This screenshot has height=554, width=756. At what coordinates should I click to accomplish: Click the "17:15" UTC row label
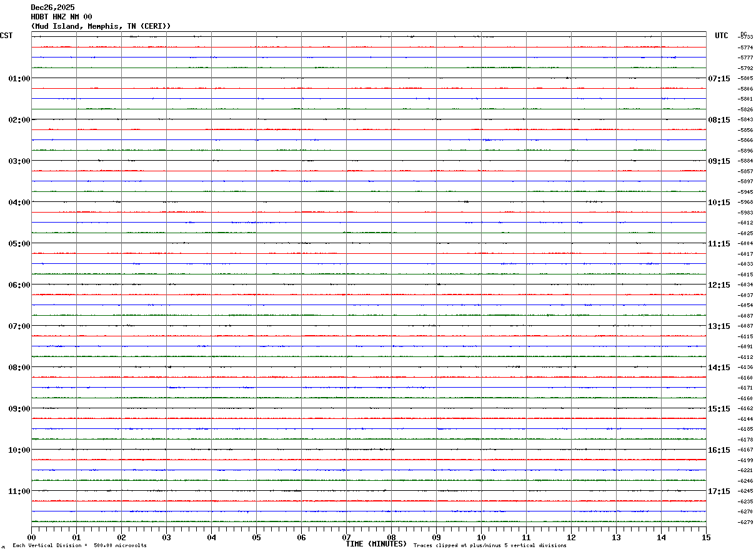click(x=719, y=491)
